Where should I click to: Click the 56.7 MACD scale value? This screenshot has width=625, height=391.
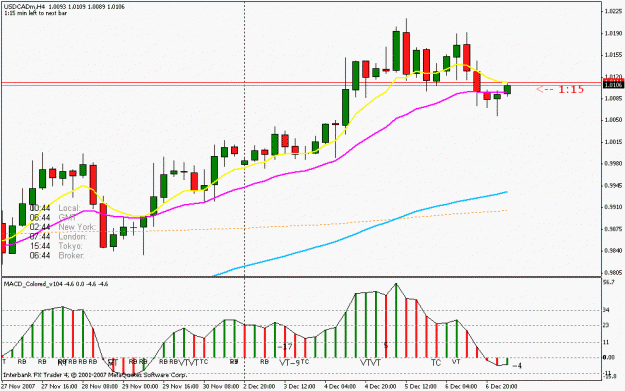coord(609,282)
